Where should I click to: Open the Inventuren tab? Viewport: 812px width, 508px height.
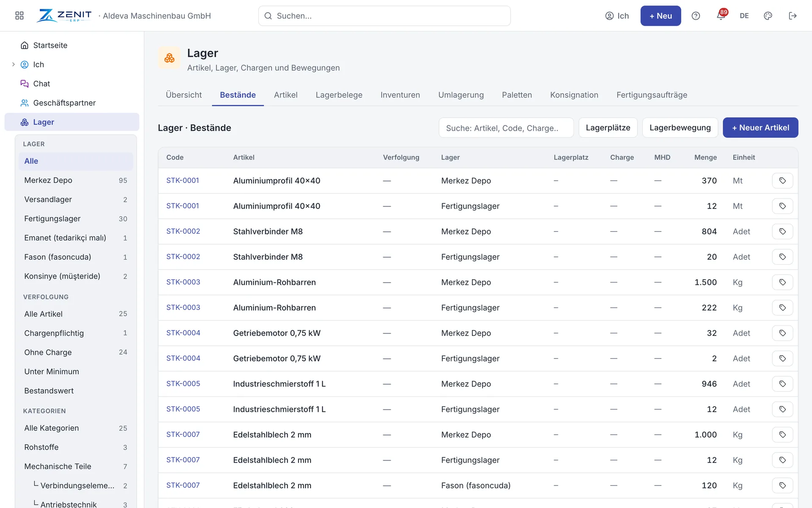click(x=400, y=95)
